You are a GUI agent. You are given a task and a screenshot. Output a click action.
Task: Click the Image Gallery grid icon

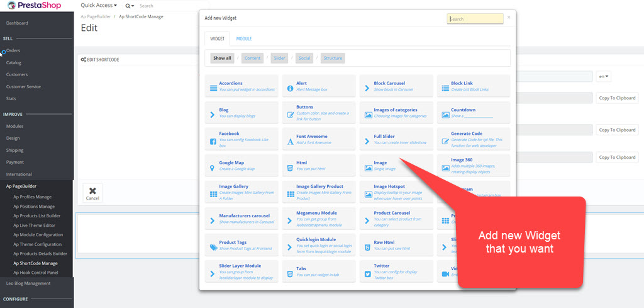point(213,194)
